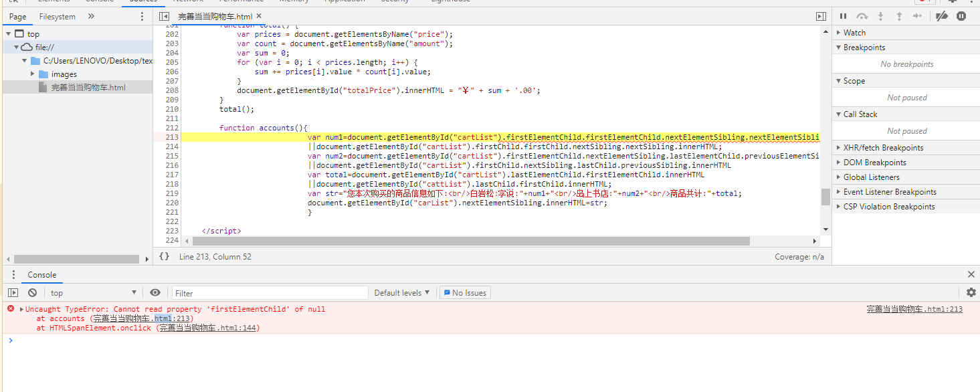Click the console Filter input

(270, 292)
